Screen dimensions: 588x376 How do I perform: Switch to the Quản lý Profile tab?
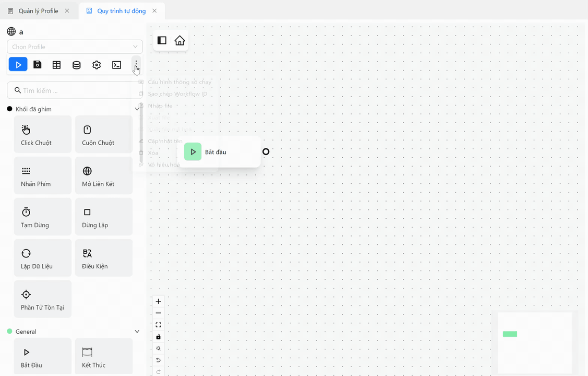38,11
